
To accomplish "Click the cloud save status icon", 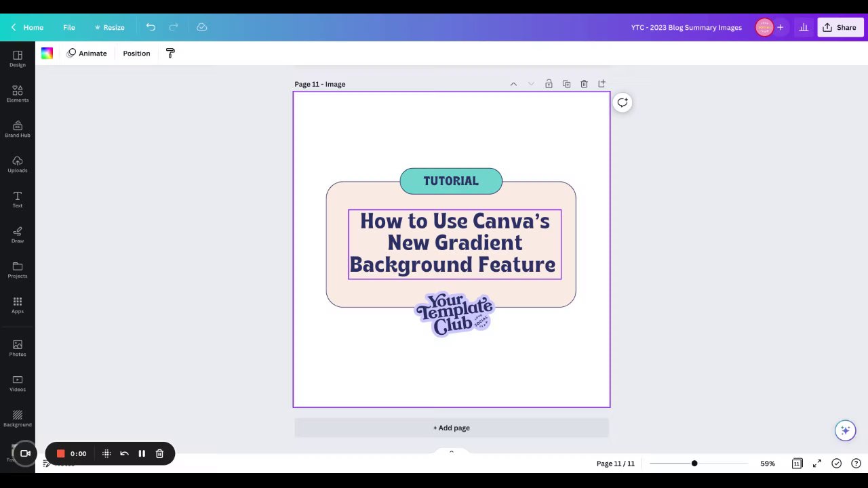I will pos(201,27).
